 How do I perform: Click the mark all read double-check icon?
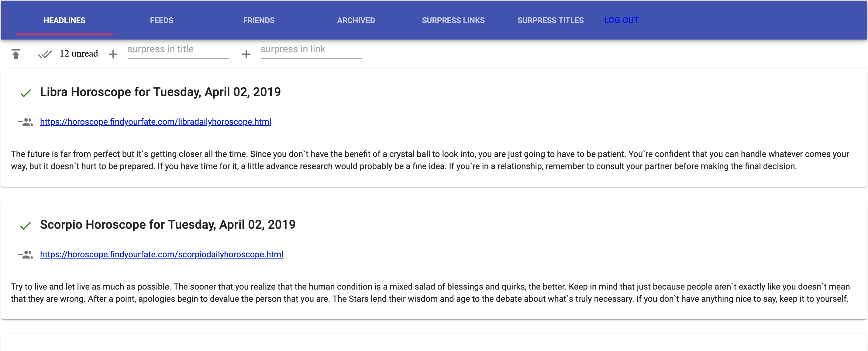click(x=44, y=54)
